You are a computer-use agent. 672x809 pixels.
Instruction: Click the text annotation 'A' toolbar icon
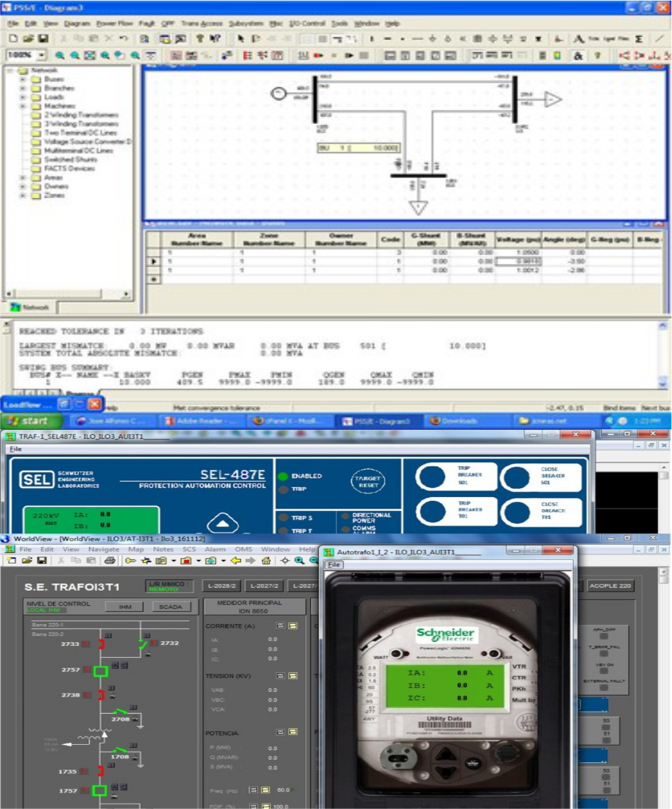pos(578,39)
